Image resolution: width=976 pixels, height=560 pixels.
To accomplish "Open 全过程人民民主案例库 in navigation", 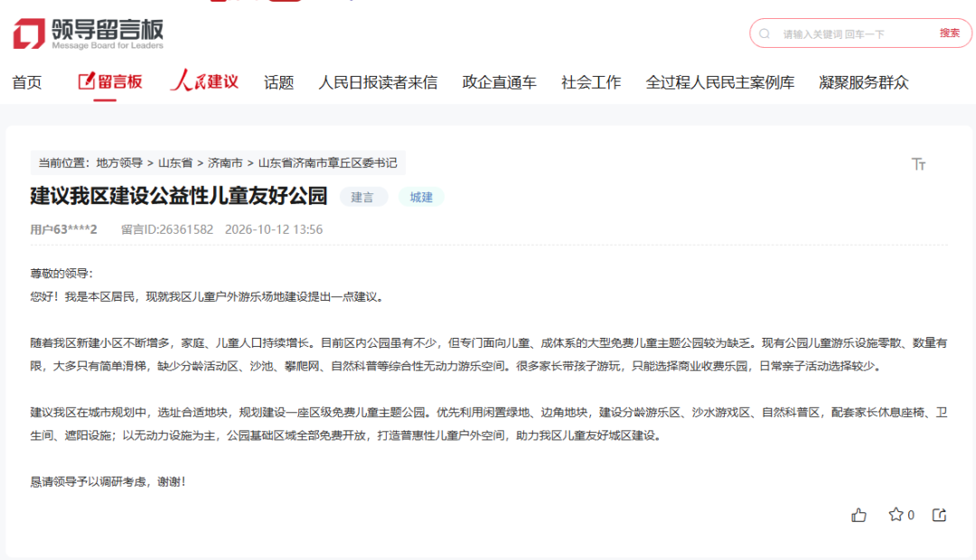I will coord(719,82).
